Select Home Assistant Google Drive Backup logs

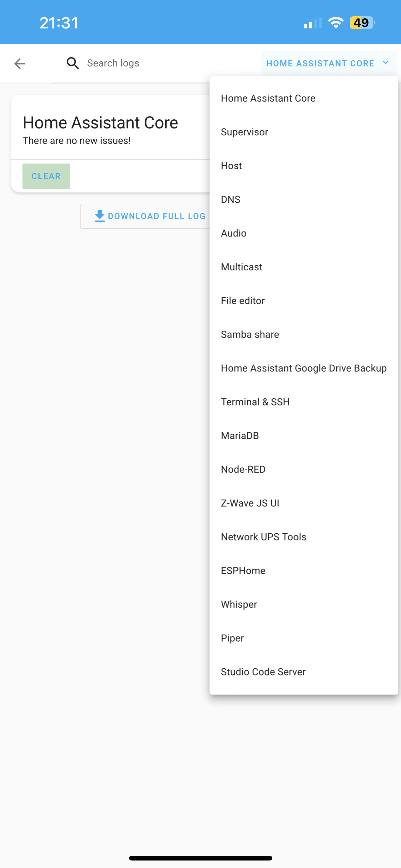click(x=304, y=368)
